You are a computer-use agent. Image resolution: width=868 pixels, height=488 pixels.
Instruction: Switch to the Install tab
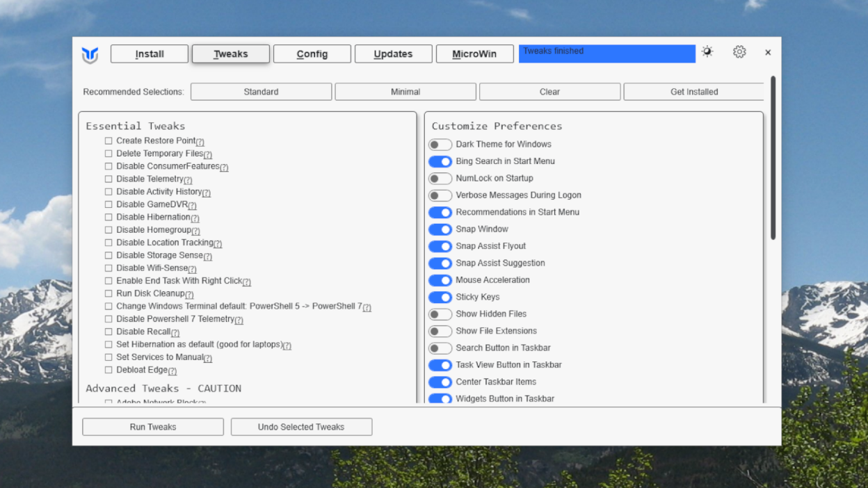149,54
